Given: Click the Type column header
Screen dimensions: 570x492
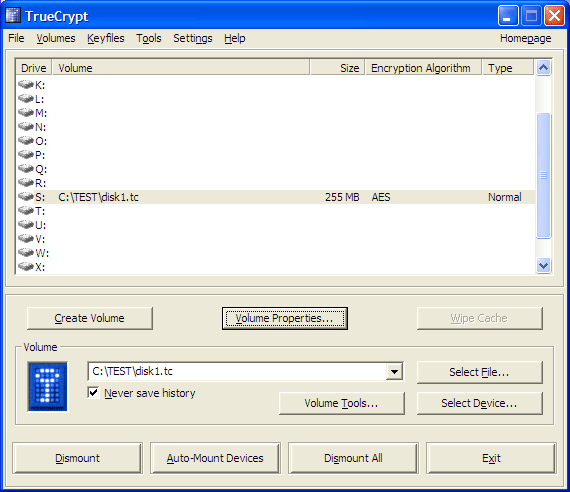Looking at the screenshot, I should [508, 68].
